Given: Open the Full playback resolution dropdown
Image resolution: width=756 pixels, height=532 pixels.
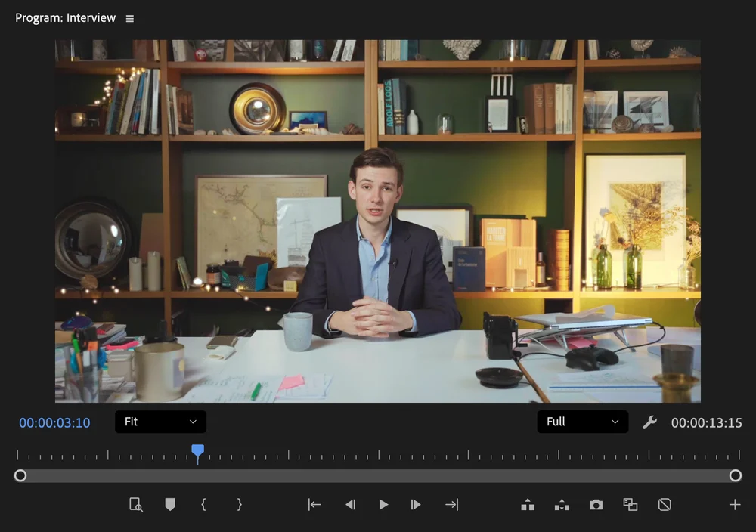Looking at the screenshot, I should click(x=582, y=422).
